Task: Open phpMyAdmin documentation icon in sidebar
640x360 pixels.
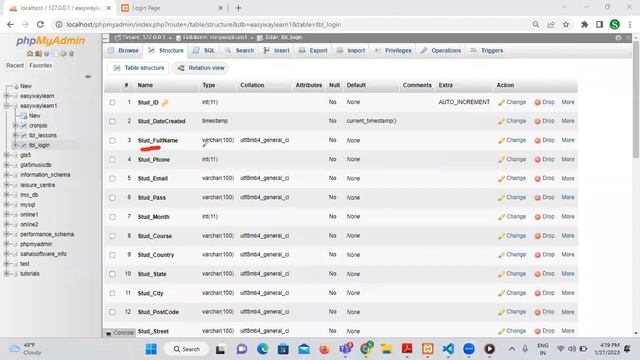Action: 46,54
